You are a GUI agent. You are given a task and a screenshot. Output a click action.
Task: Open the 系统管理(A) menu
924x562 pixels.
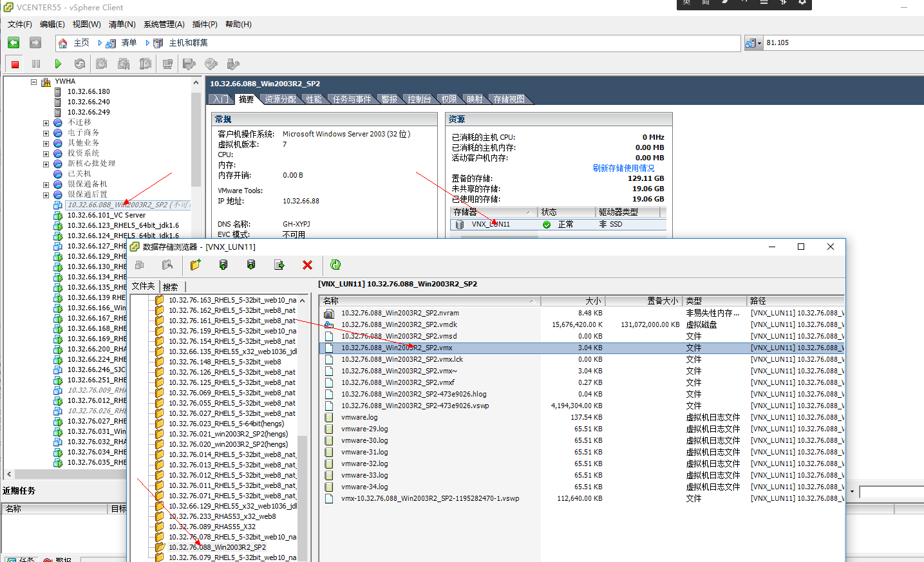click(x=164, y=24)
